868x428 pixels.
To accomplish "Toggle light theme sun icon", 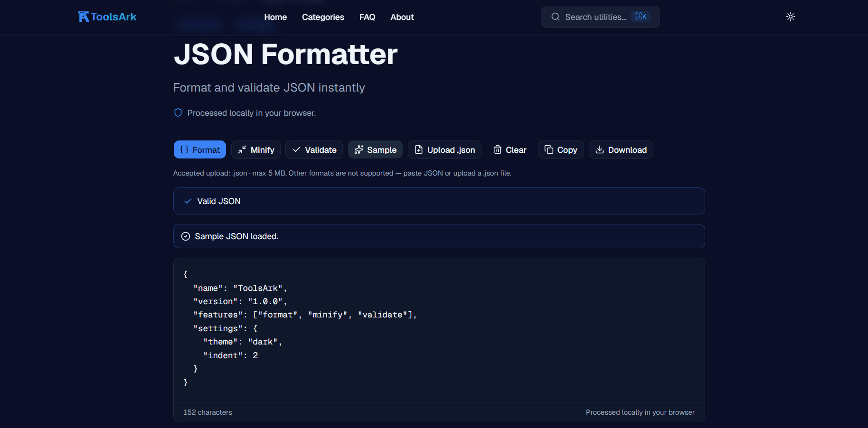I will [790, 17].
